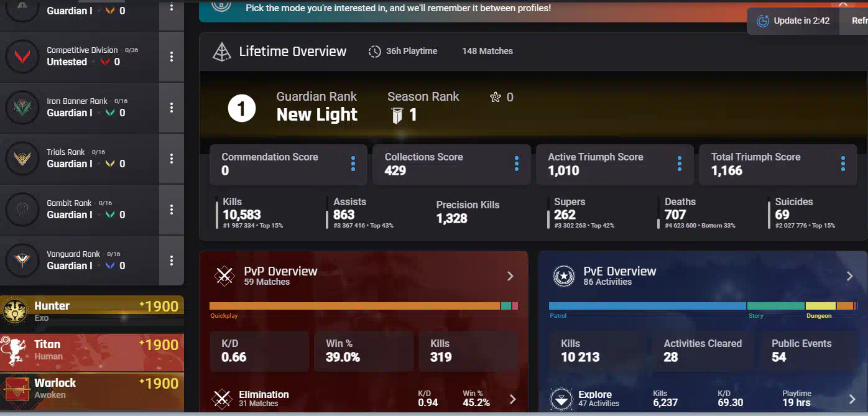Click the Iron Banner Rank emblem icon
This screenshot has height=416, width=868.
point(22,108)
